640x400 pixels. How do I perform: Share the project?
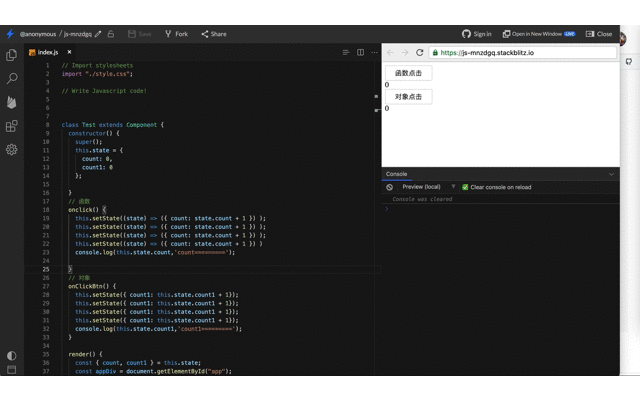[x=214, y=34]
